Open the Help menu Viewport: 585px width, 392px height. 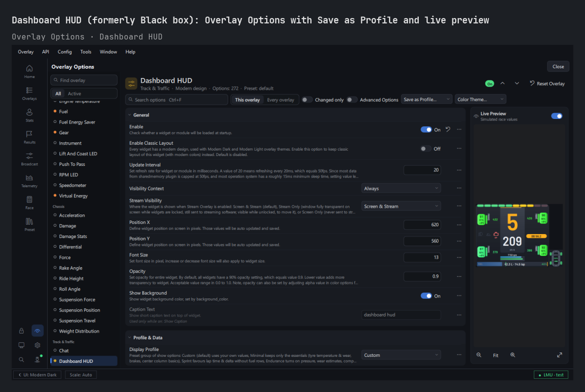(130, 52)
